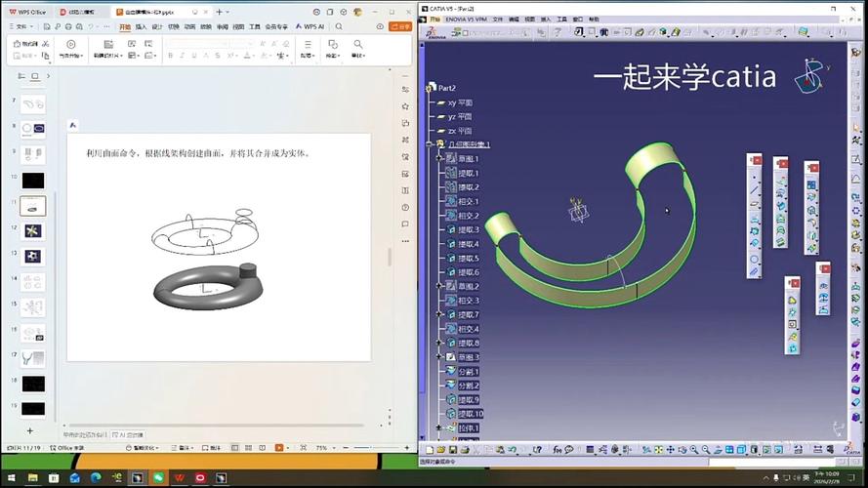Screen dimensions: 868x488
Task: Expand the 草图.3 node in CATIA tree
Action: pyautogui.click(x=439, y=357)
